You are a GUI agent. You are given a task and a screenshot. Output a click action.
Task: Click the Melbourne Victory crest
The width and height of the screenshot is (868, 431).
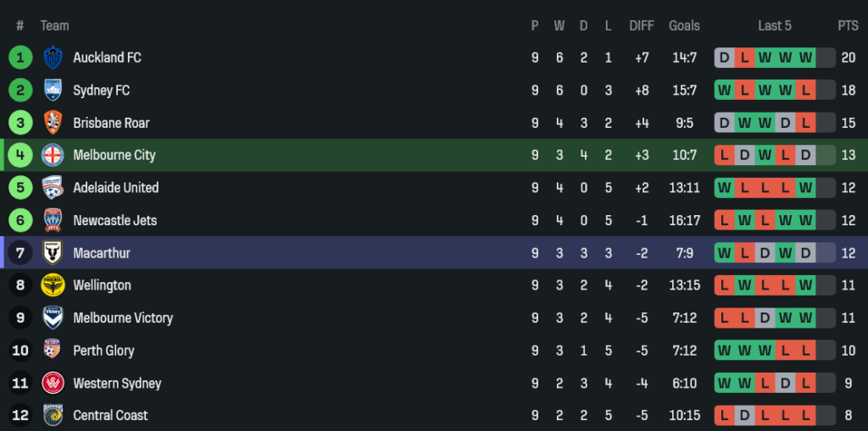pyautogui.click(x=53, y=318)
